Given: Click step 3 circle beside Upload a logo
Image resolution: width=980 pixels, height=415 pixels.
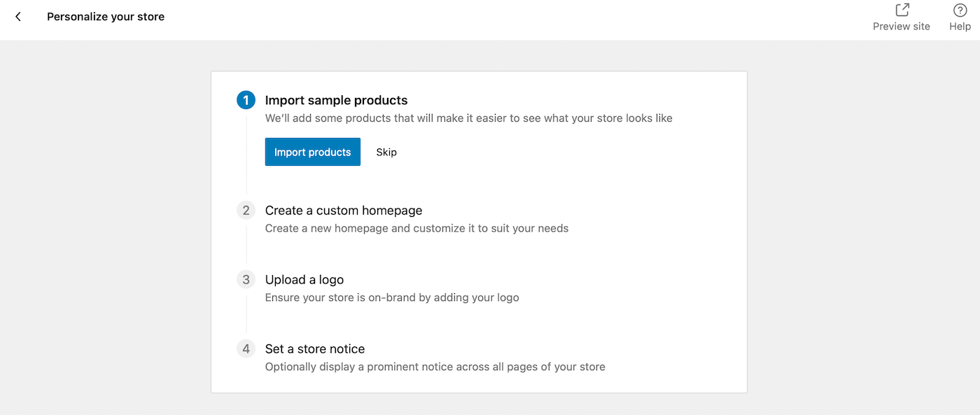Looking at the screenshot, I should (246, 279).
